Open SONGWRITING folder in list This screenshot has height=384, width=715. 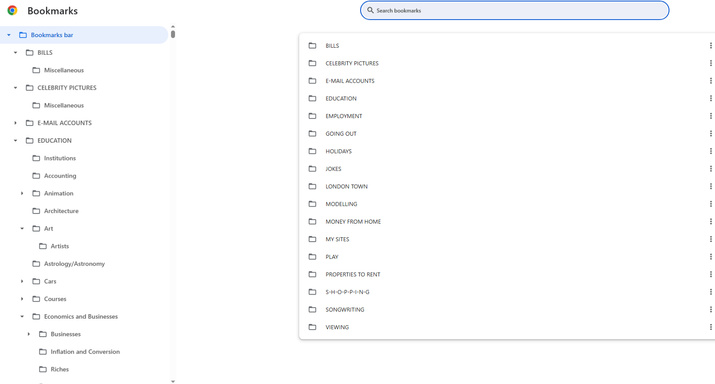coord(345,310)
